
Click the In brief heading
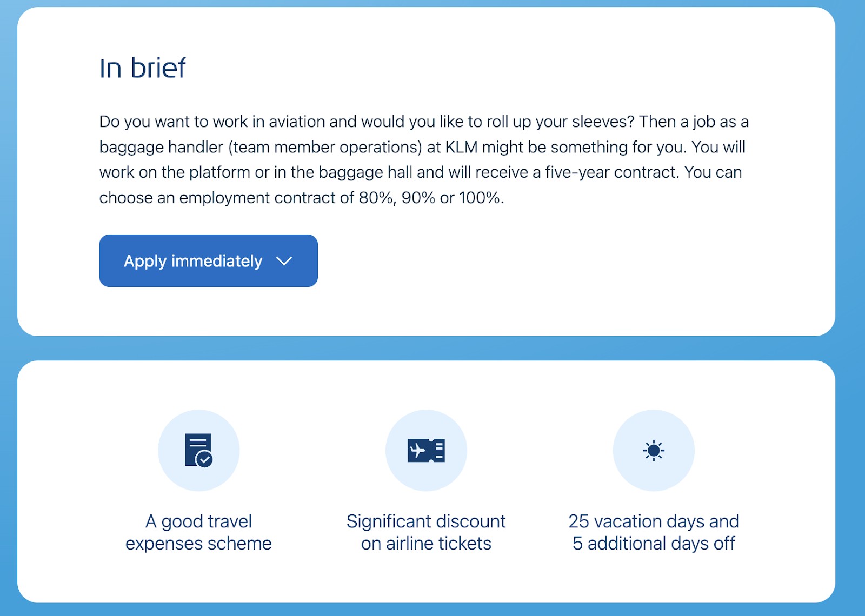[143, 68]
